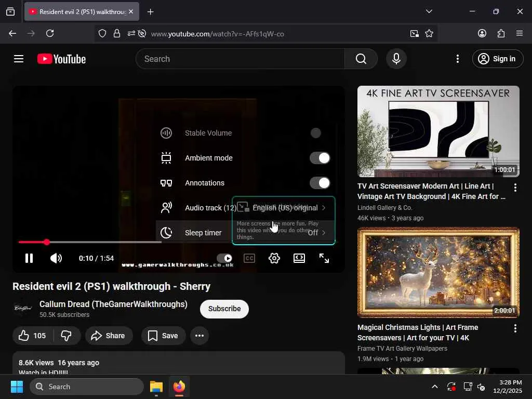Subscribe to Callum Dread channel

pos(224,309)
